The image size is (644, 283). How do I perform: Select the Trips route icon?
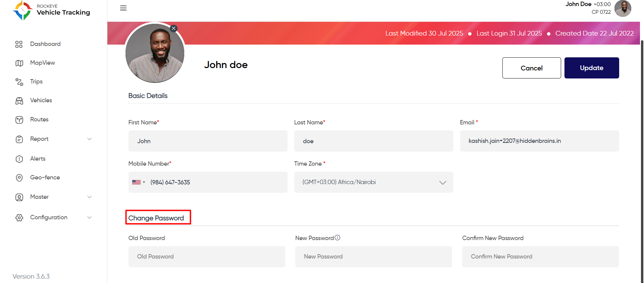(19, 82)
